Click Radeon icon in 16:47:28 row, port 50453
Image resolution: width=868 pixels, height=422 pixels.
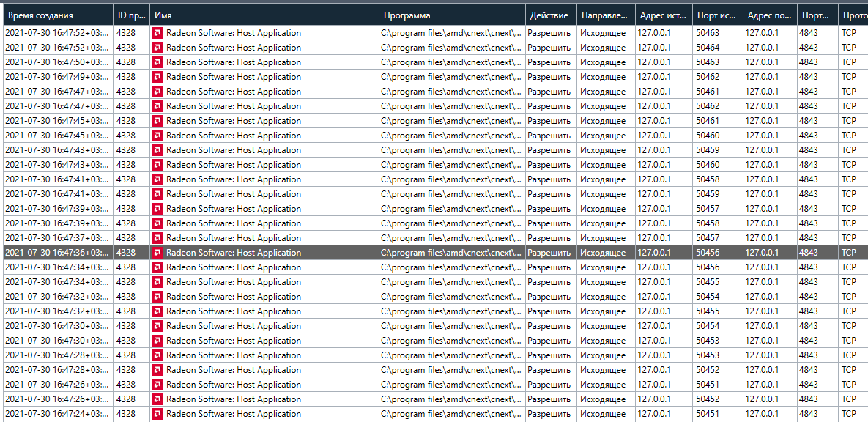click(x=157, y=355)
